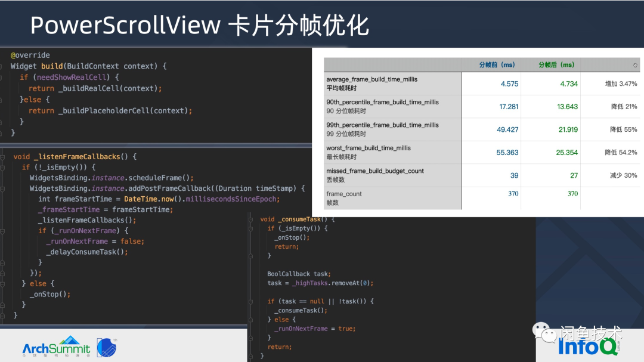Click the 降低 55% cell

[624, 130]
